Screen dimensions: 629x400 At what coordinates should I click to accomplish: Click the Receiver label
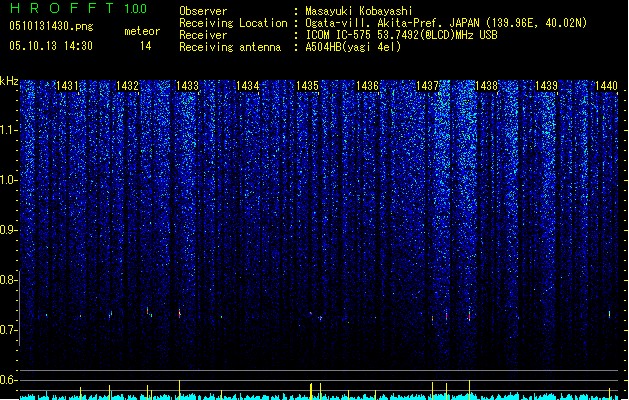203,35
